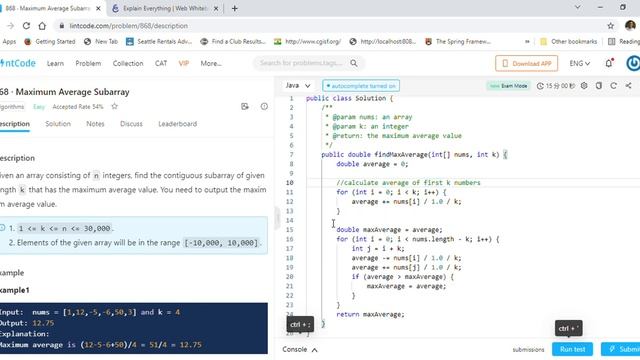Click the timer clock icon
This screenshot has width=640, height=360.
(x=540, y=86)
